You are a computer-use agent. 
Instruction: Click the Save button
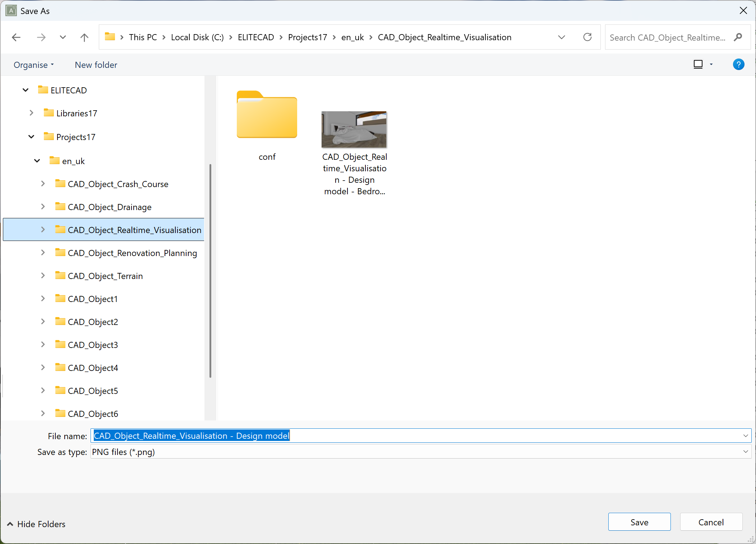click(639, 522)
